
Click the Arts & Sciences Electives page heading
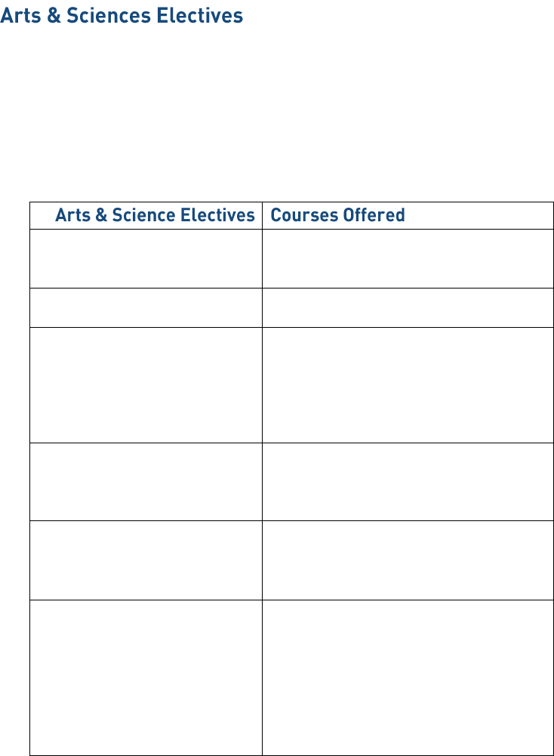point(122,16)
